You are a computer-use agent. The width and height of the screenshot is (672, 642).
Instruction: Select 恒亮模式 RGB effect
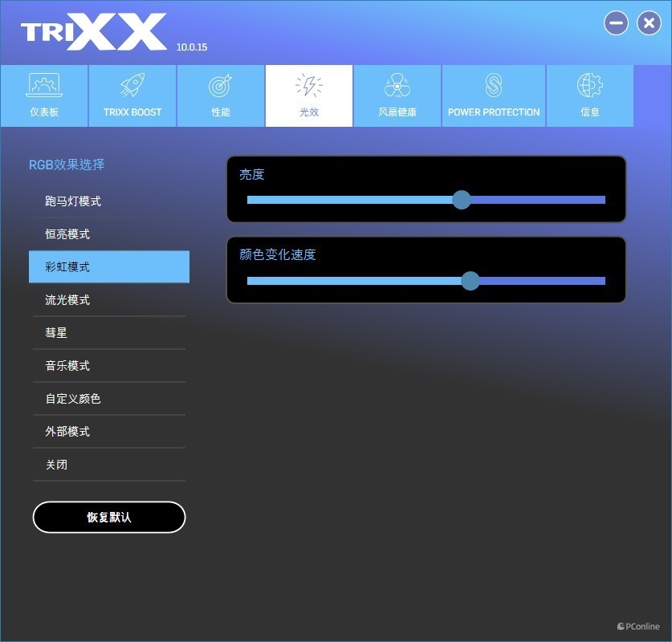[109, 234]
